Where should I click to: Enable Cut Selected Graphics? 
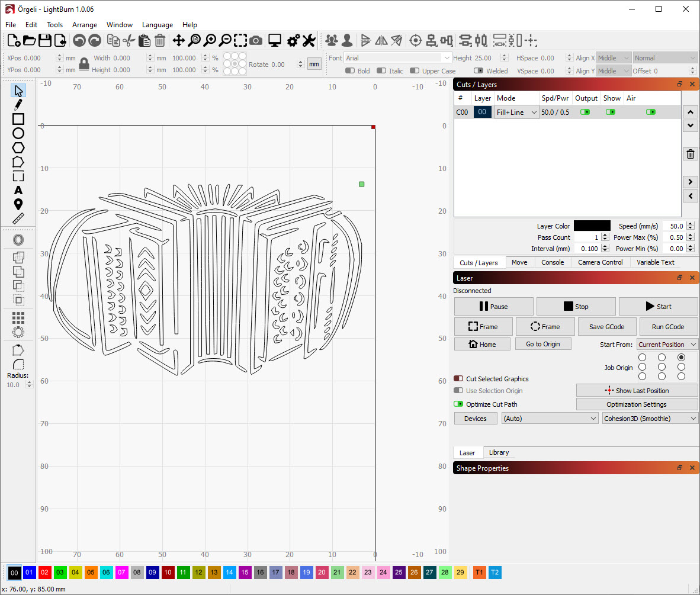pos(458,379)
